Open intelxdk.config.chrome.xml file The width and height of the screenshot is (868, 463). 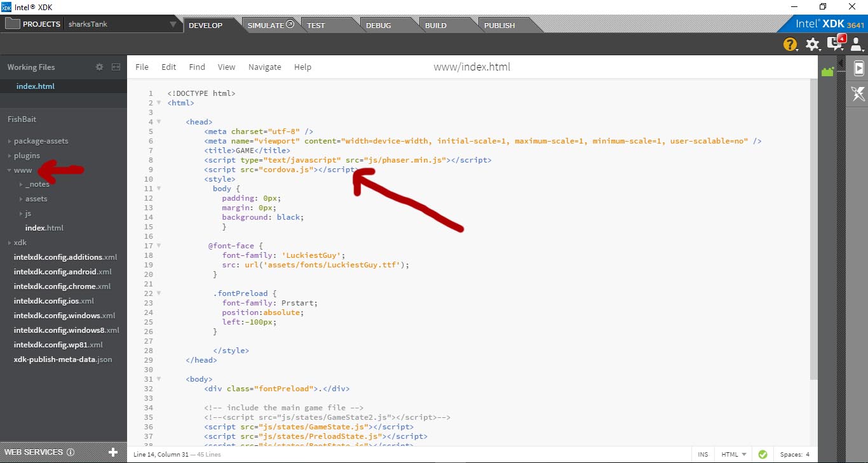(64, 286)
